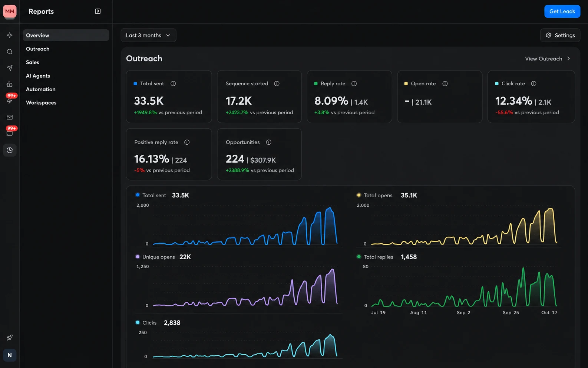Click the green Total replies legend dot
The width and height of the screenshot is (588, 368).
pyautogui.click(x=359, y=256)
